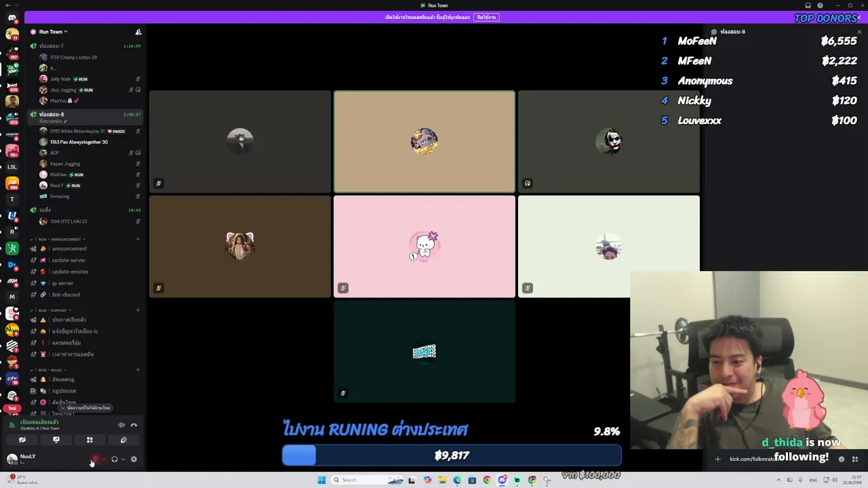Unmute the microphone in user panel
This screenshot has height=488, width=868.
pyautogui.click(x=95, y=460)
